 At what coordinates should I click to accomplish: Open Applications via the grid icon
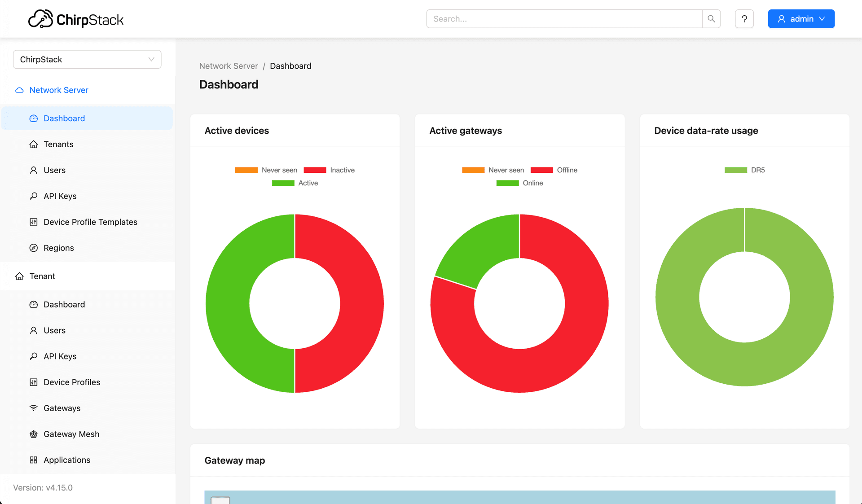(x=34, y=460)
